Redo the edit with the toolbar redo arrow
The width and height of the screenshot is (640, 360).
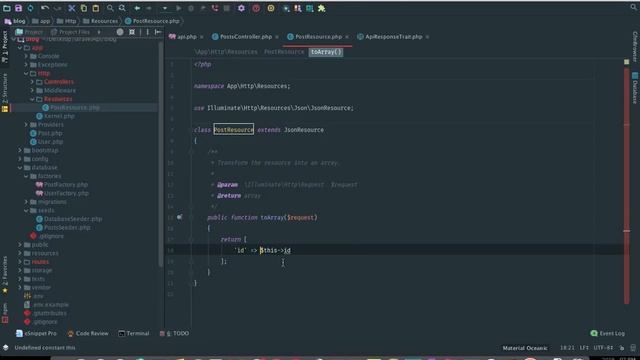(57, 8)
